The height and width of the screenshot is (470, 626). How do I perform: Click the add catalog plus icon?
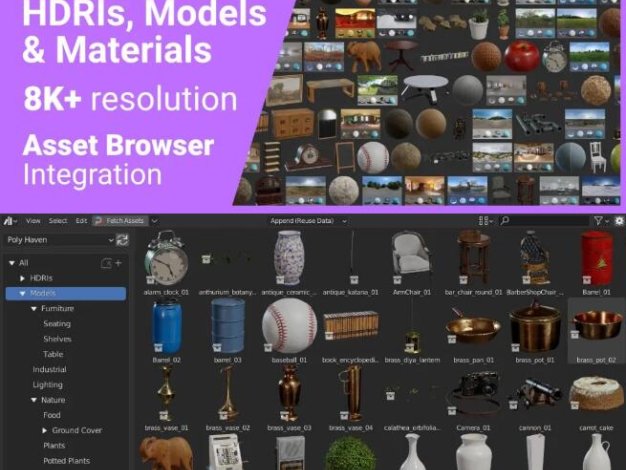(x=118, y=263)
